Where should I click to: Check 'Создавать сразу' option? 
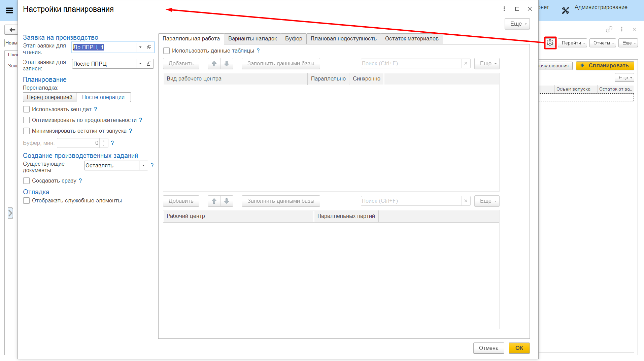[x=26, y=181]
